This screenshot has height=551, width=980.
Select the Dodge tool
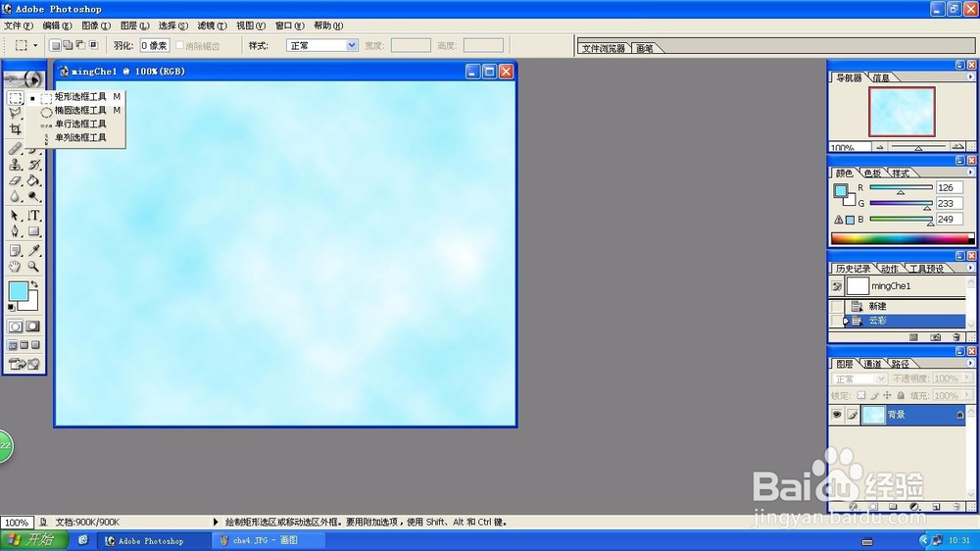pos(33,196)
